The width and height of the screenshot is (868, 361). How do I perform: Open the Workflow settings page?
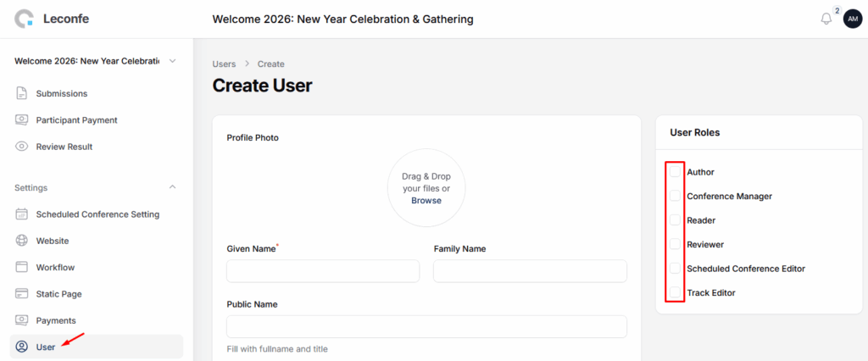point(55,268)
